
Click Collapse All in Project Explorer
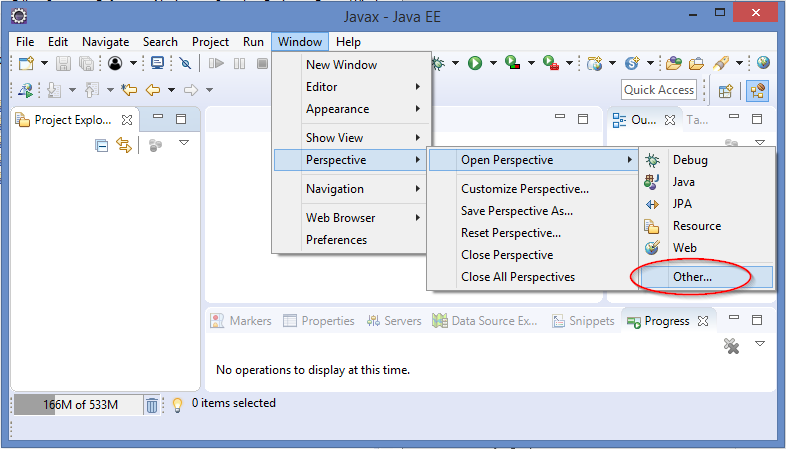(101, 145)
